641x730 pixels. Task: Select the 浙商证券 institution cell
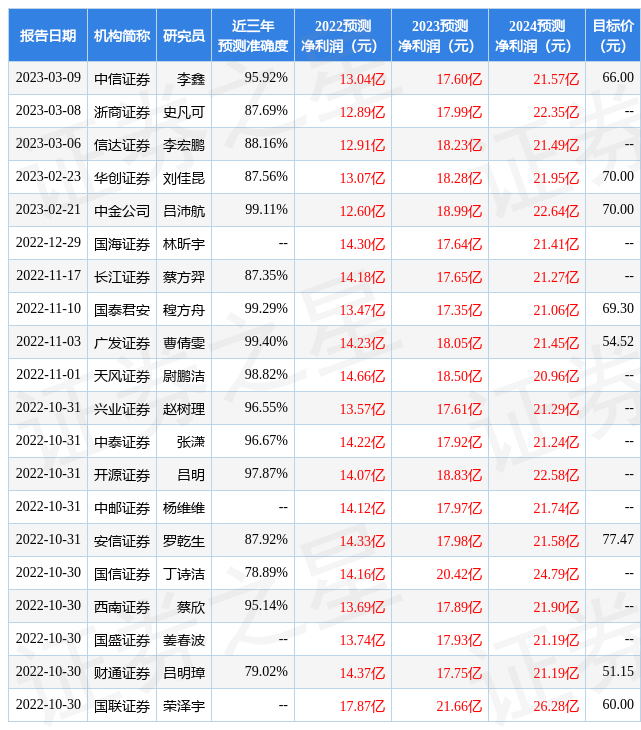point(122,112)
